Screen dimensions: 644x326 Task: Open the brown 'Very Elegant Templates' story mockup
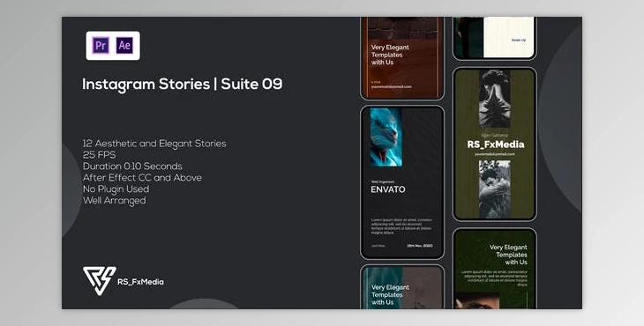click(402, 58)
